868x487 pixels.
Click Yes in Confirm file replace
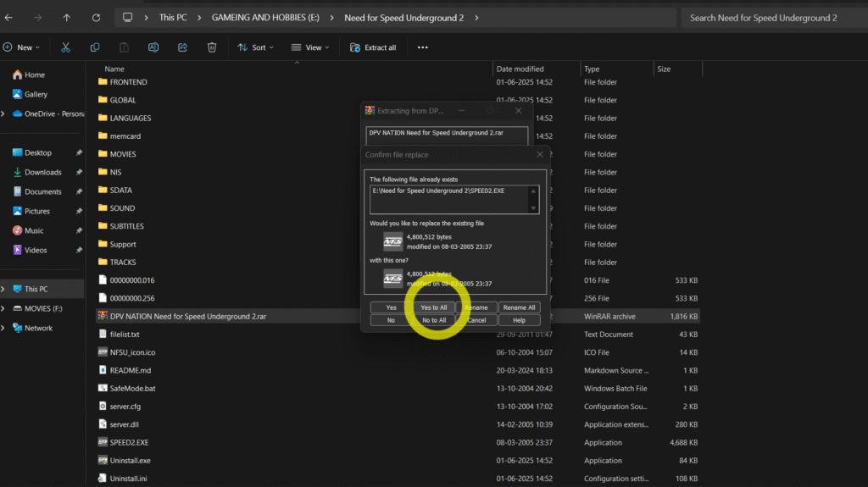pos(391,307)
